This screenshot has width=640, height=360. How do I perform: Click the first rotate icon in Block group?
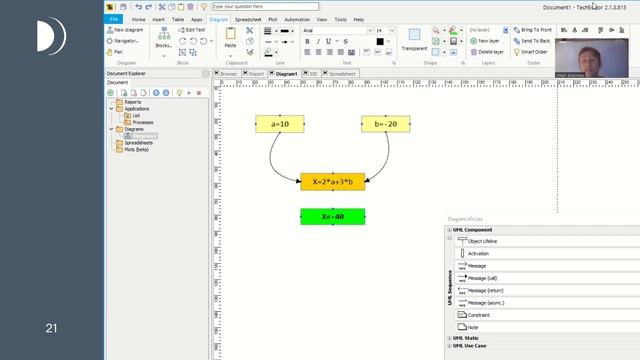(182, 41)
